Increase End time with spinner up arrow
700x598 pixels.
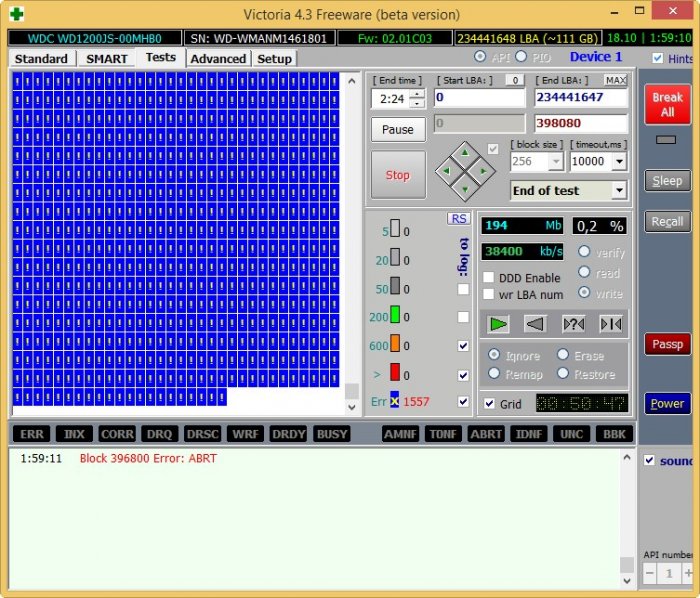coord(417,94)
